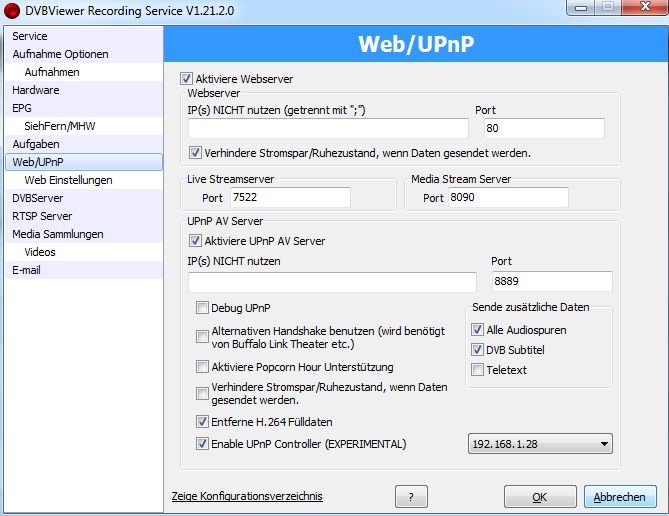Image resolution: width=669 pixels, height=516 pixels.
Task: Open Media Sammlungen page
Action: coord(84,233)
